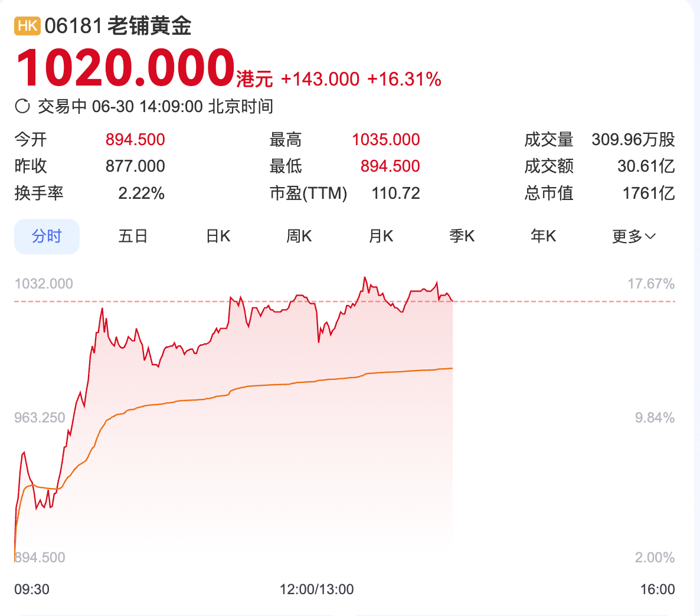Show the 年K chart view

click(543, 237)
